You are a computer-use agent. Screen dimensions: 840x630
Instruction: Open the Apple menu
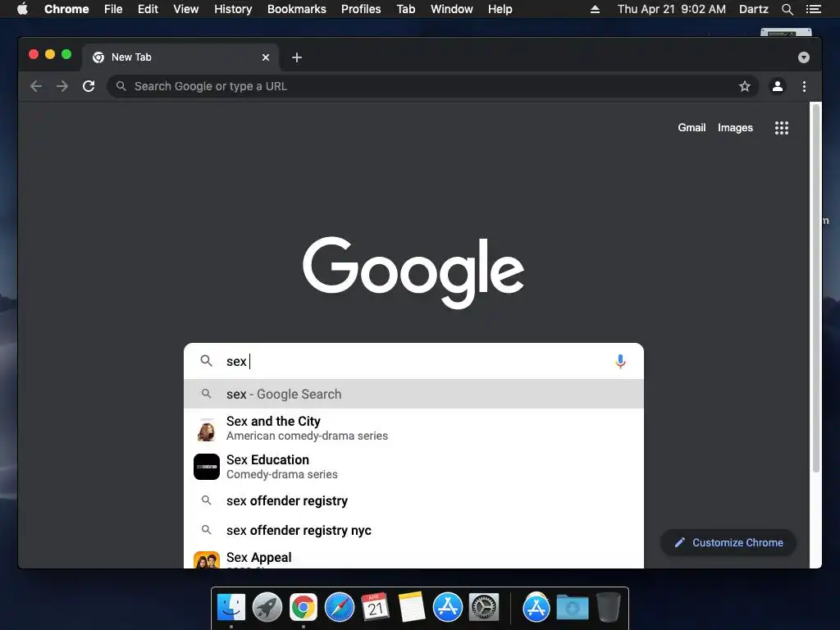[22, 8]
